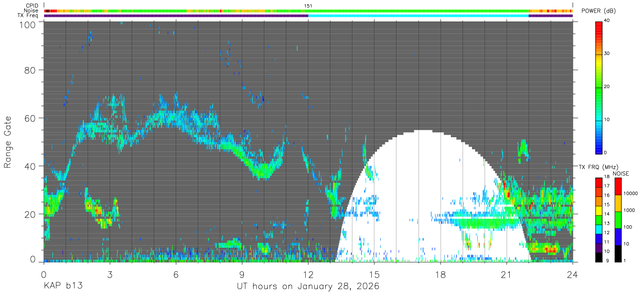Click the 'TX Freq' row label
The image size is (644, 297).
[x=28, y=16]
